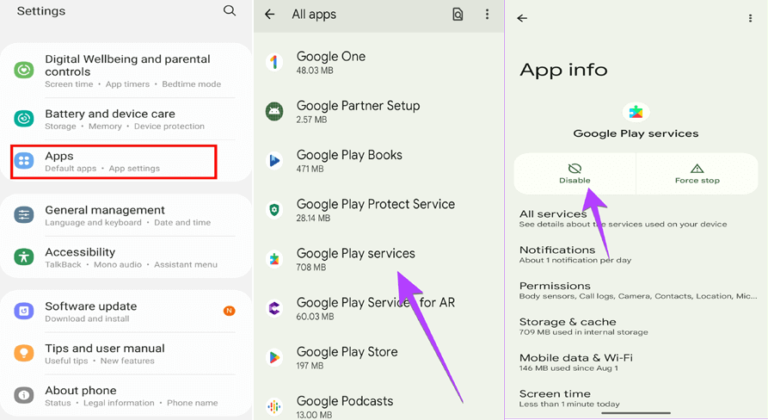Open Accessibility settings
Viewport: 768px width, 420px height.
click(126, 257)
